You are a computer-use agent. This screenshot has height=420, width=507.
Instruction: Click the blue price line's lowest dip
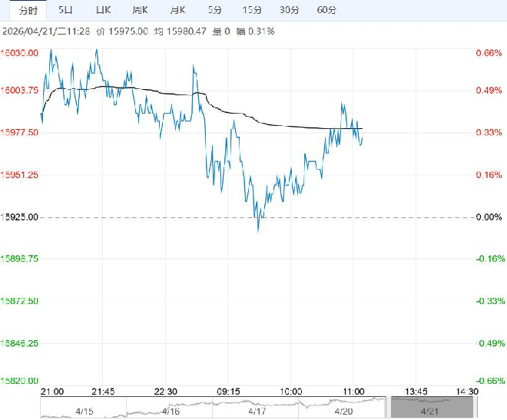click(258, 228)
